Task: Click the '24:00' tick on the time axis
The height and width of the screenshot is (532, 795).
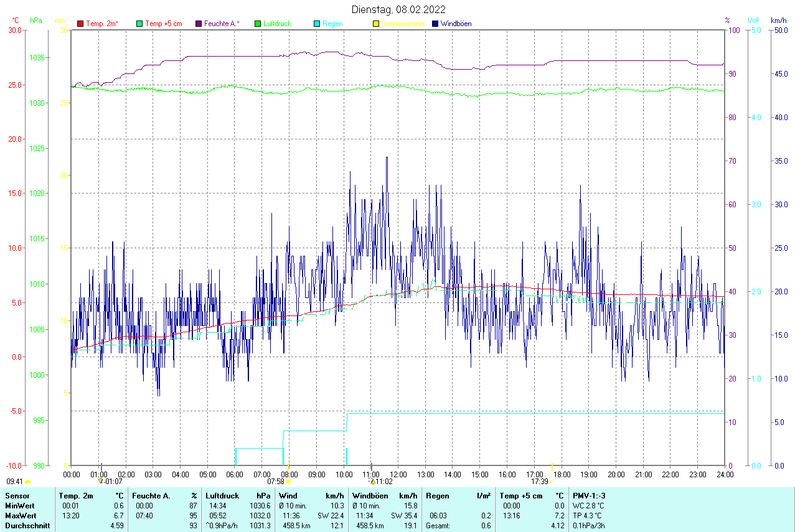Action: (x=725, y=474)
